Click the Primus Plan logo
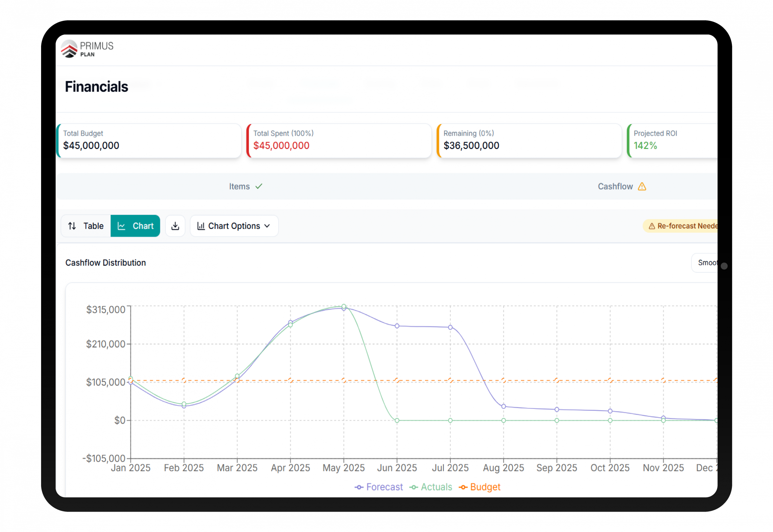773x532 pixels. [x=87, y=49]
